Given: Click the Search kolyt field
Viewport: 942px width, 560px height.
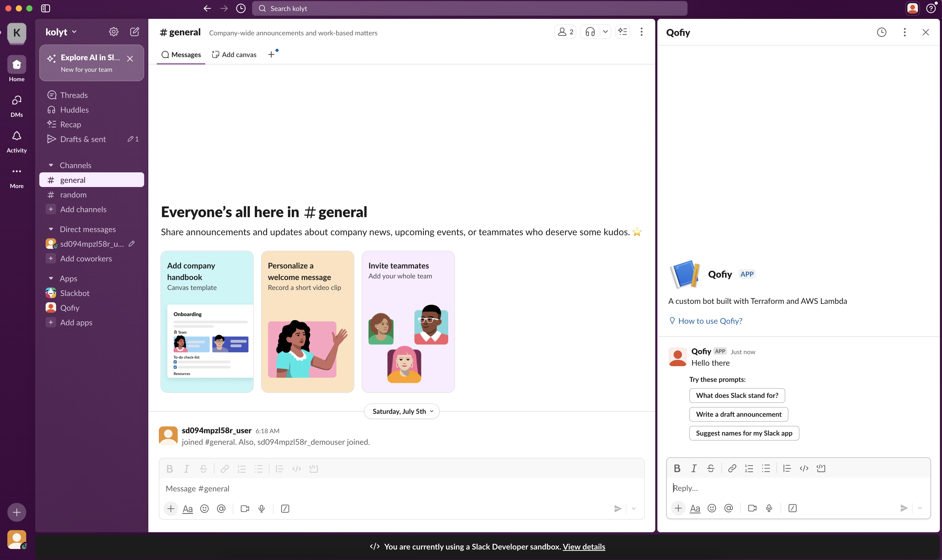Looking at the screenshot, I should click(x=469, y=8).
